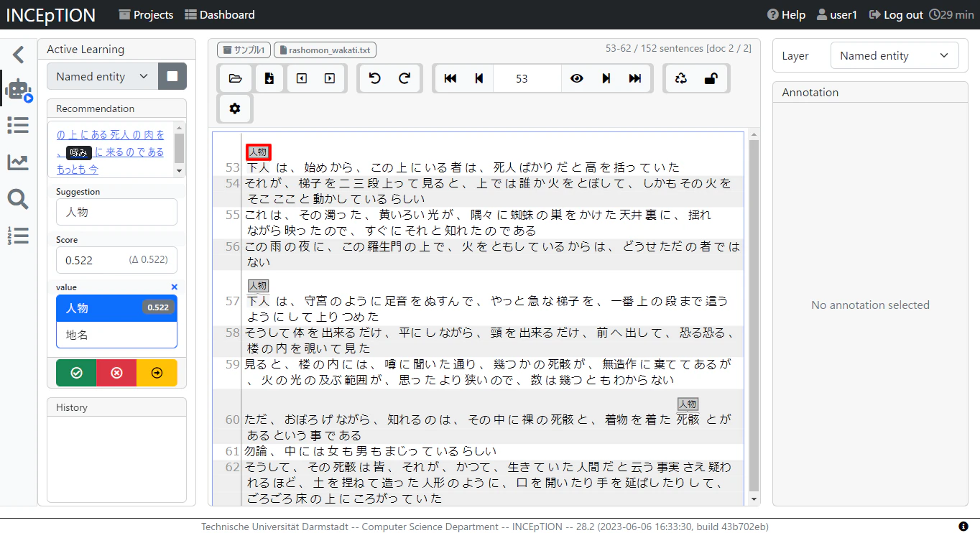The image size is (980, 533).
Task: Go to the next page of sentences
Action: (x=606, y=78)
